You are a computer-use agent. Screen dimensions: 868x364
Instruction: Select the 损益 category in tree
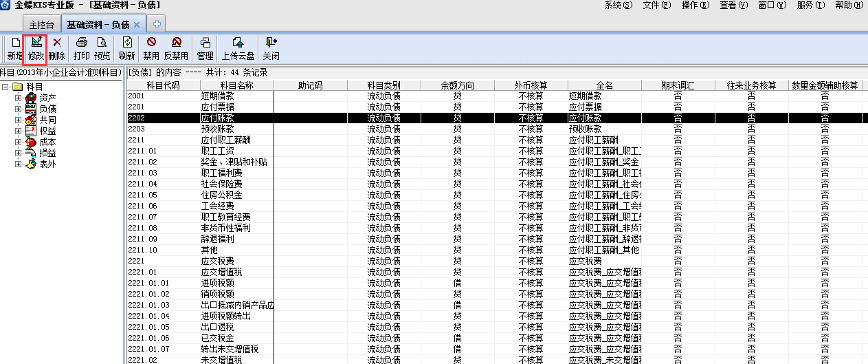(47, 153)
